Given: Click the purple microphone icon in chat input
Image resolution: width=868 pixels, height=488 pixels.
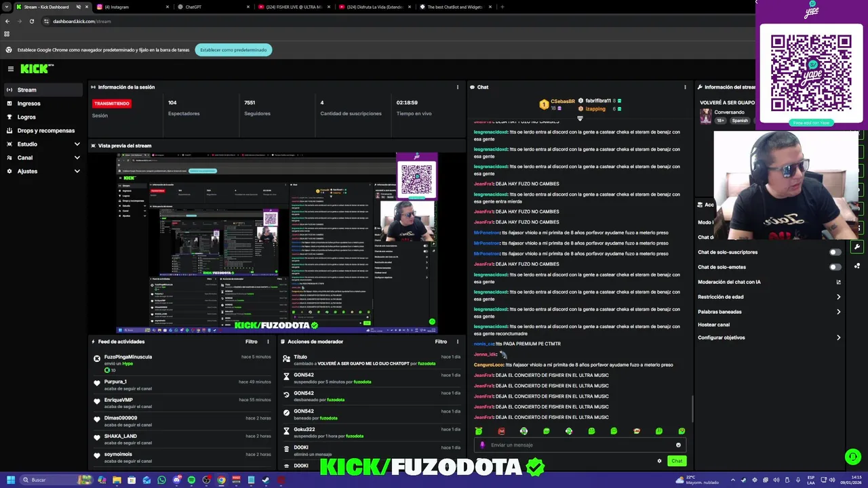Looking at the screenshot, I should [482, 445].
